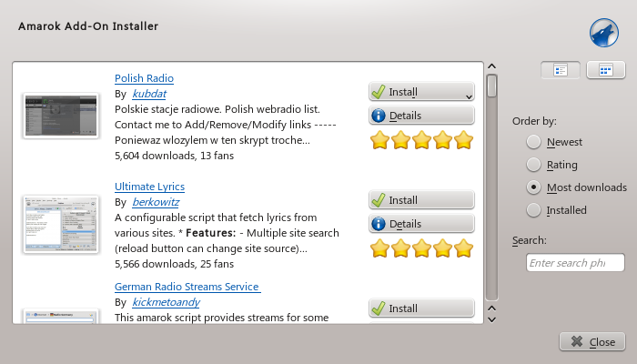Image resolution: width=637 pixels, height=364 pixels.
Task: Click the Amarok wolf logo
Action: (x=604, y=33)
